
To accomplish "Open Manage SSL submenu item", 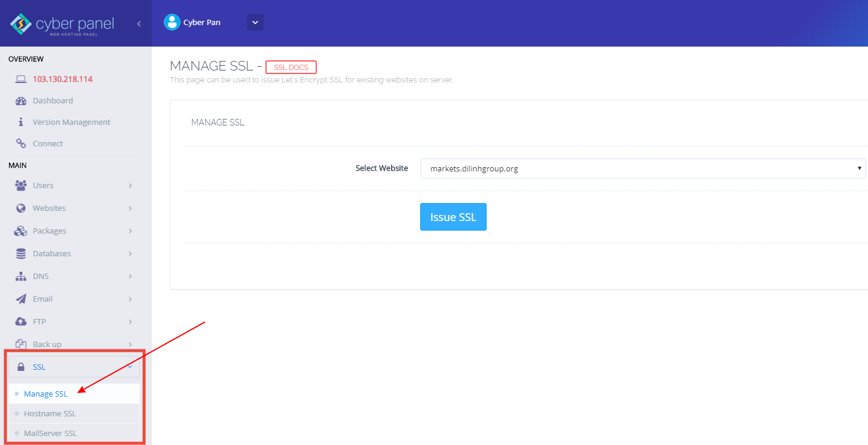I will (x=74, y=394).
